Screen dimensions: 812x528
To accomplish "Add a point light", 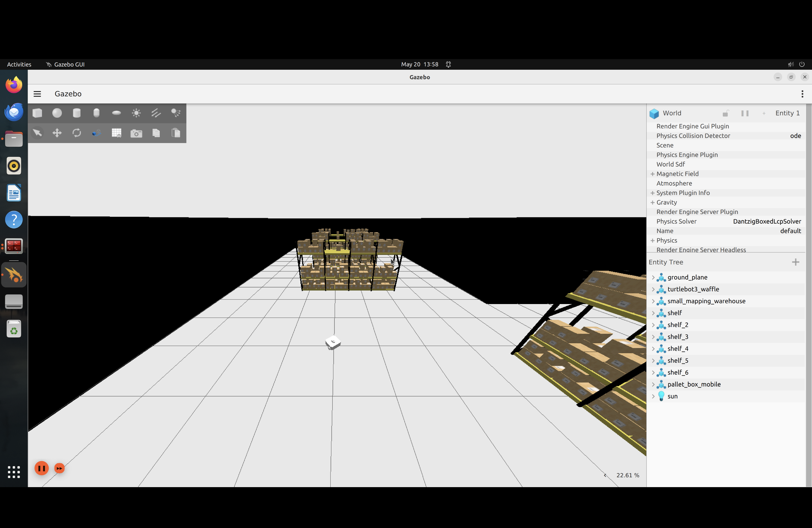I will tap(136, 113).
